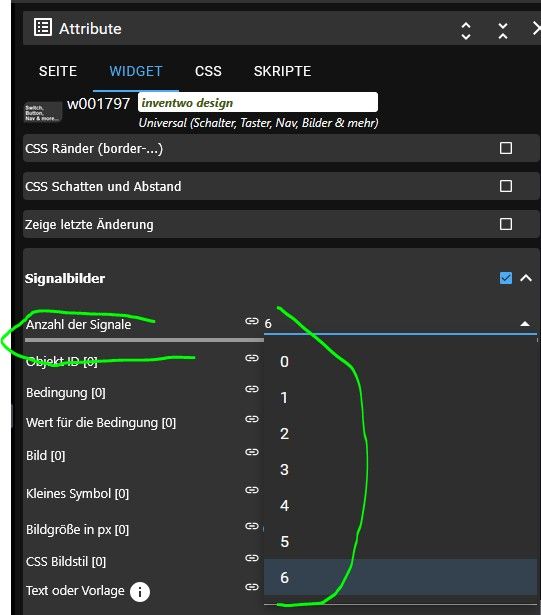Click the link icon for Kleines Symbol [0]
Screen dimensions: 541x615
point(251,490)
